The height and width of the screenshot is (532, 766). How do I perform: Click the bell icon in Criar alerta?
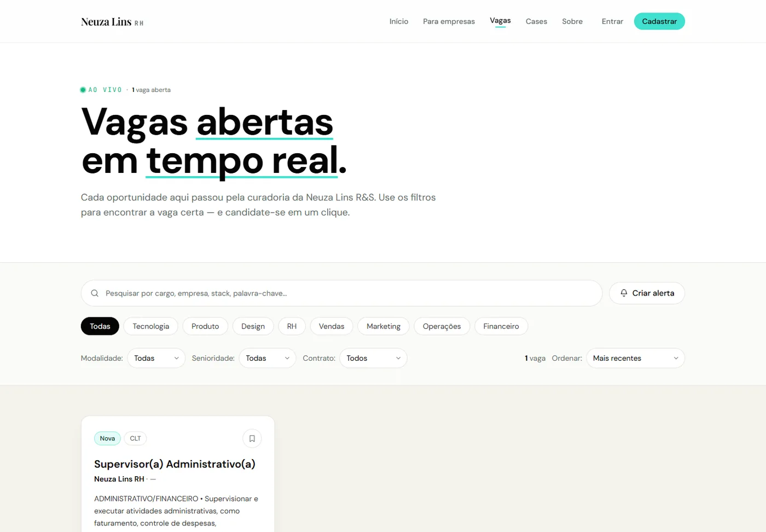point(624,293)
